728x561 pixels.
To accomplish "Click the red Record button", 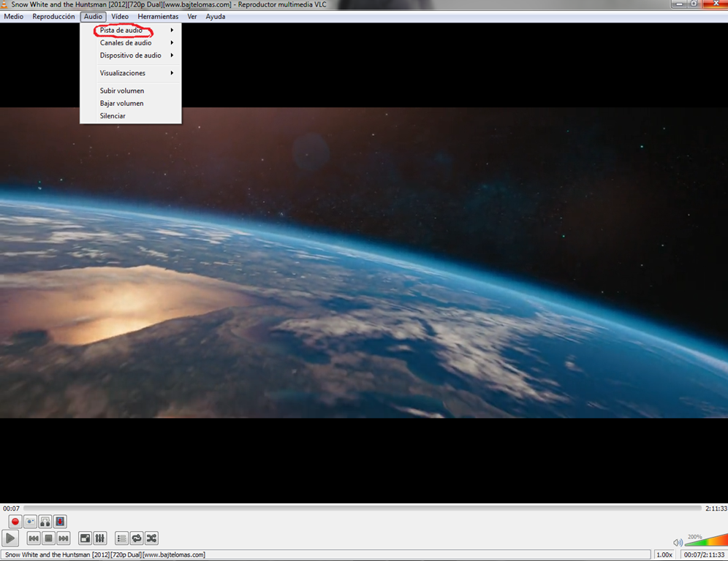I will (x=15, y=522).
